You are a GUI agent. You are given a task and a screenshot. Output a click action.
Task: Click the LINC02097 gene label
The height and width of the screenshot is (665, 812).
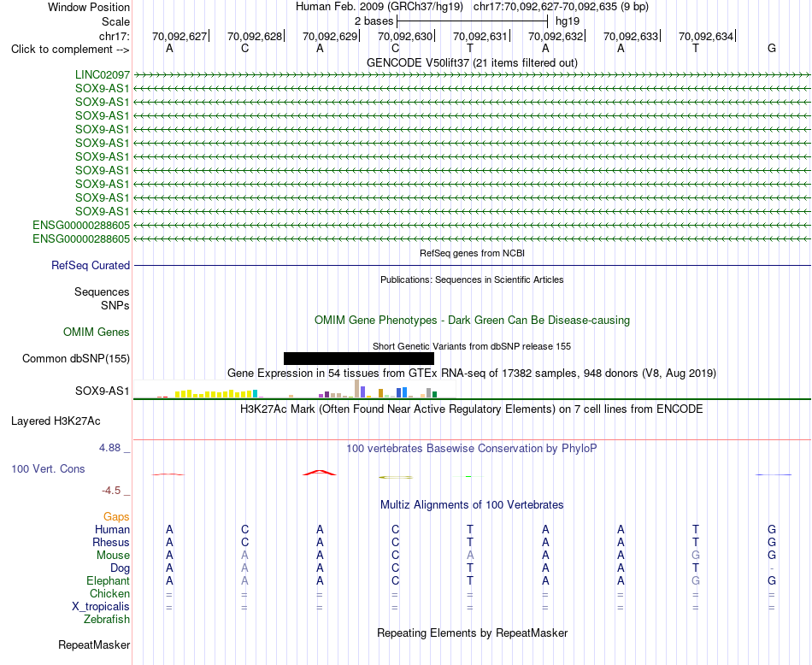(x=102, y=74)
